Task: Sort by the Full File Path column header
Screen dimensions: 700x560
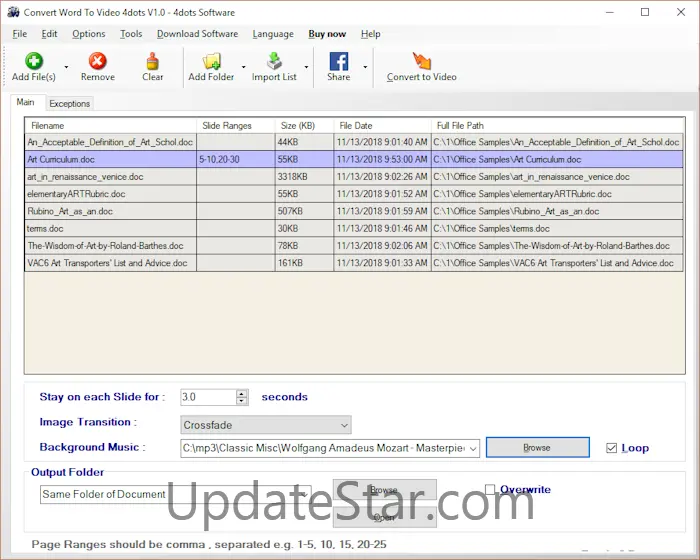Action: pyautogui.click(x=558, y=125)
